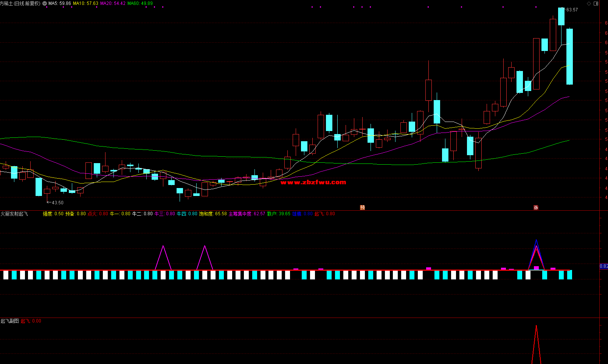Click the www.zbzfwu.com watermark link
The height and width of the screenshot is (364, 608).
313,182
